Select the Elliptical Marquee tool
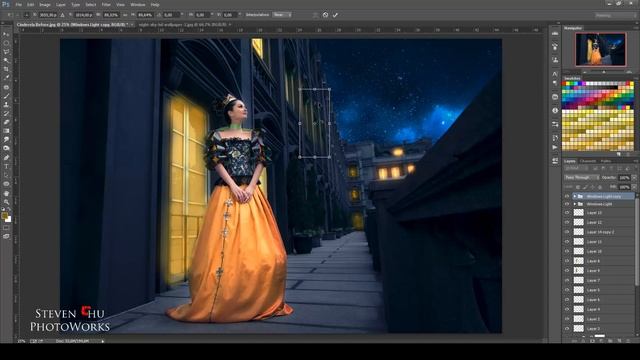 coord(6,43)
